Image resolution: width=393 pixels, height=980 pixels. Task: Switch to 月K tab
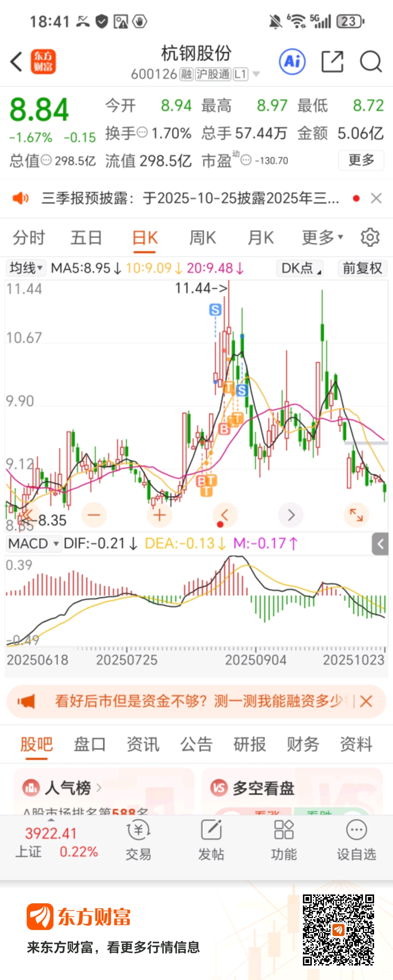click(261, 238)
